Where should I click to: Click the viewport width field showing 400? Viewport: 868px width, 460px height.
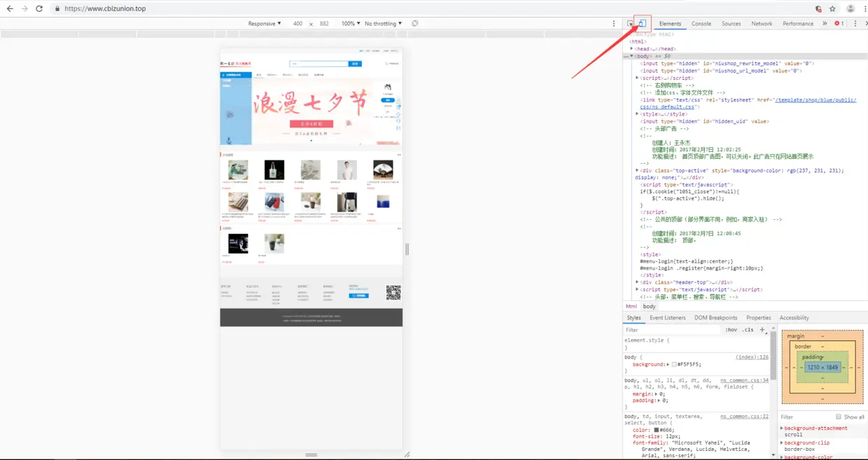click(x=297, y=23)
